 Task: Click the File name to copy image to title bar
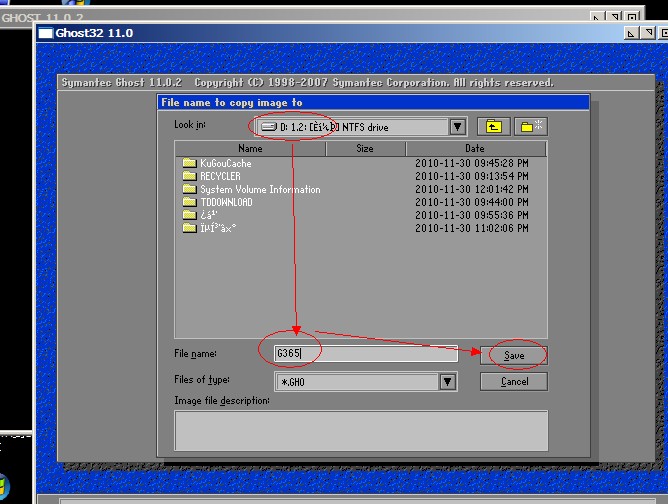point(373,102)
